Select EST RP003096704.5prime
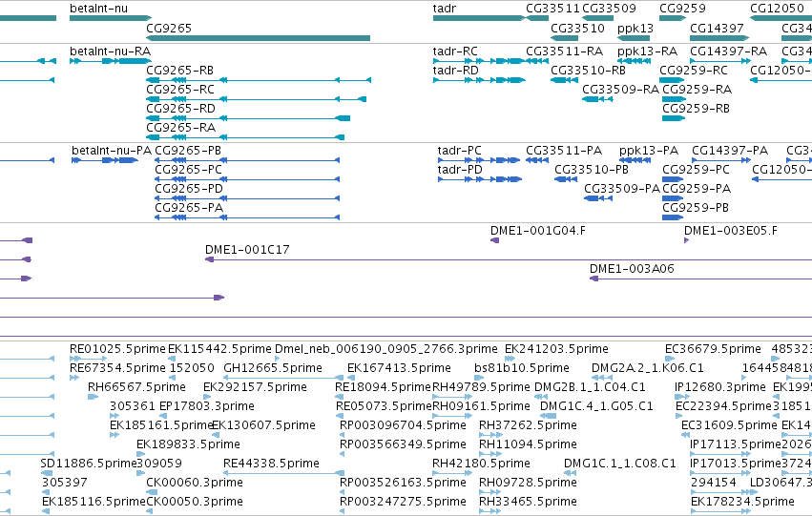The height and width of the screenshot is (516, 812). [342, 435]
